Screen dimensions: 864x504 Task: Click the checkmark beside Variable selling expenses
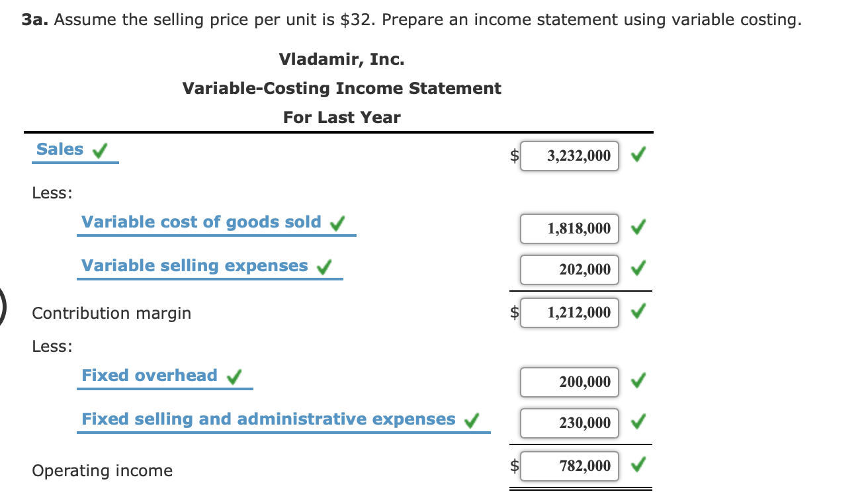point(324,267)
